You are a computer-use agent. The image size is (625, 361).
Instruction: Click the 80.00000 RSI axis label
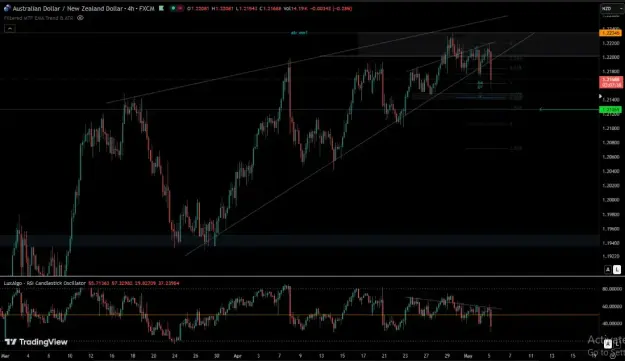pyautogui.click(x=611, y=289)
